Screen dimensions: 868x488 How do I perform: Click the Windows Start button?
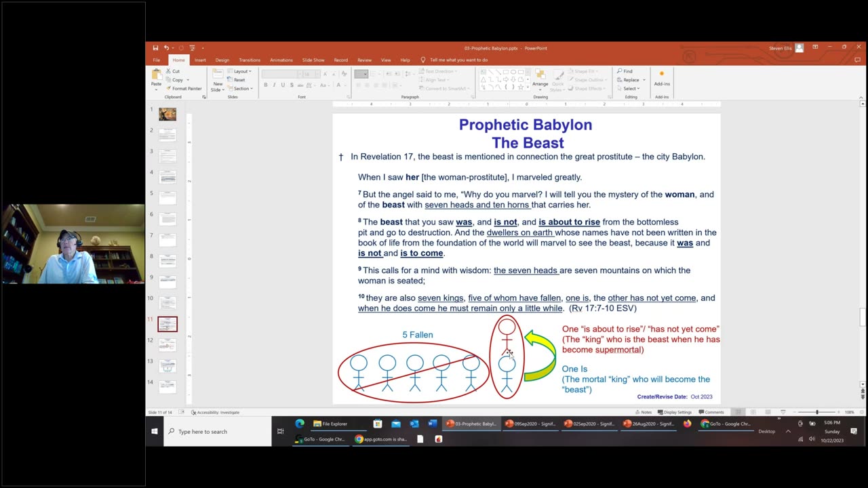point(155,431)
